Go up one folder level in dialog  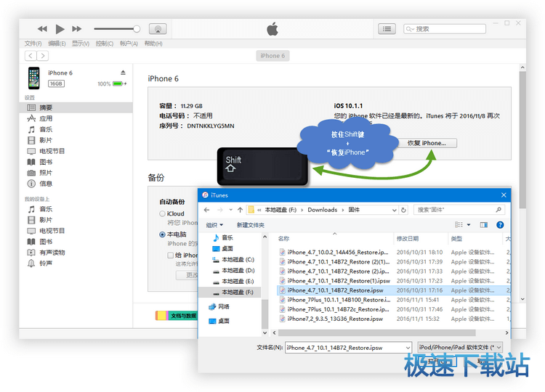coord(241,210)
